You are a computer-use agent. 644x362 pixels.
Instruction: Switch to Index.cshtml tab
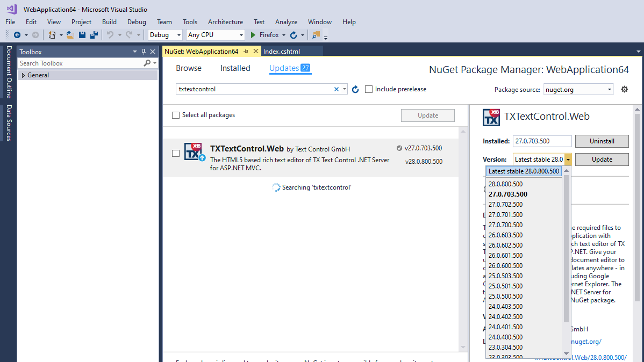(282, 52)
